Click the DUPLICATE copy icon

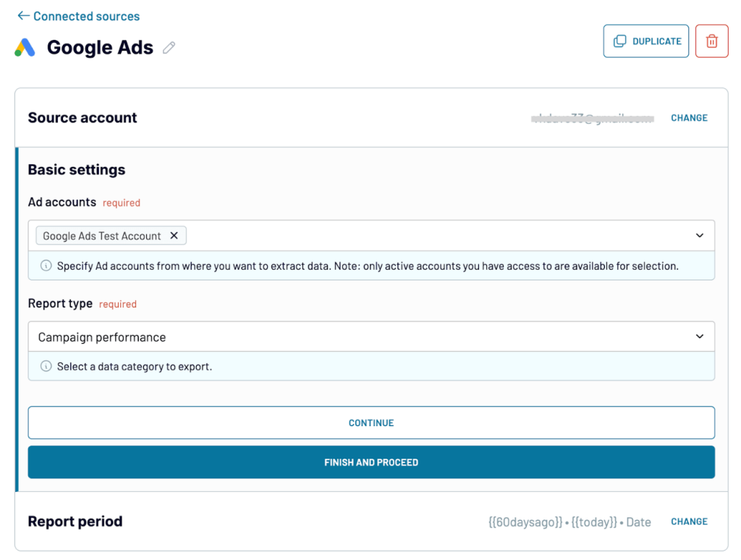pyautogui.click(x=619, y=41)
